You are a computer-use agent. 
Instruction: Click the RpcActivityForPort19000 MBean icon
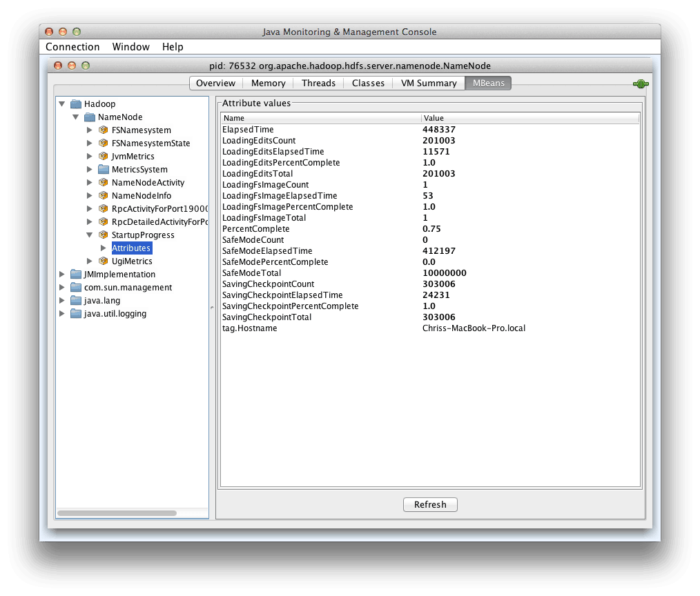click(x=103, y=209)
